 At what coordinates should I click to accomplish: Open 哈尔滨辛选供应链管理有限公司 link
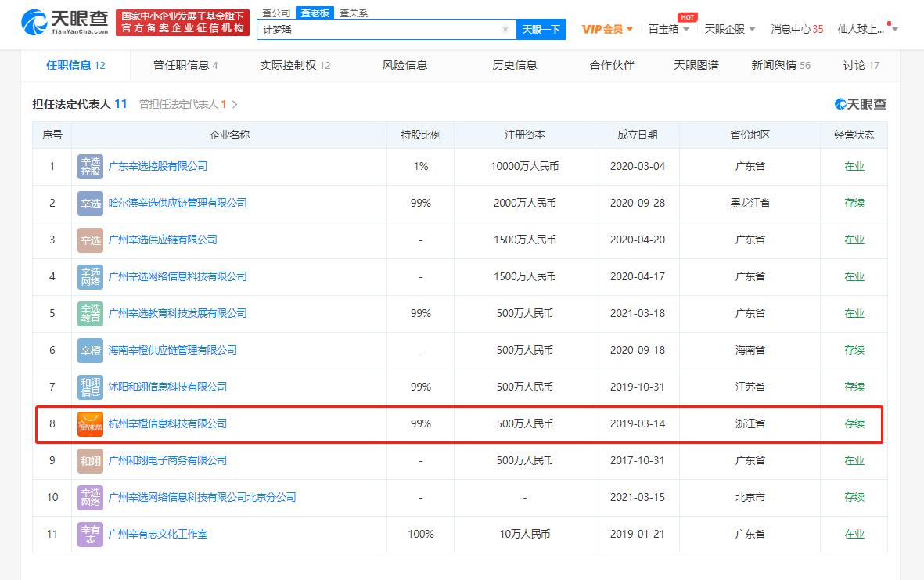[178, 204]
